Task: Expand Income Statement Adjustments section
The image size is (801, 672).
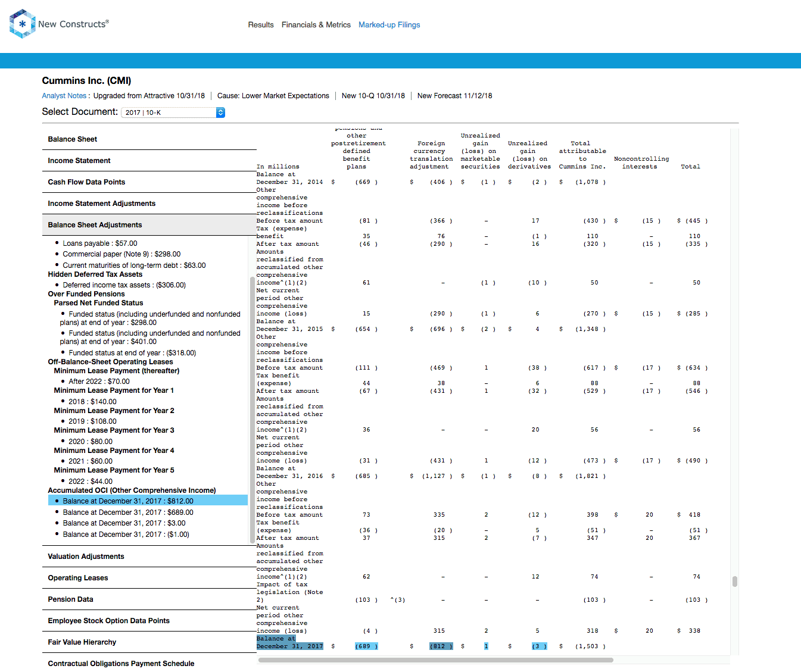Action: tap(149, 204)
